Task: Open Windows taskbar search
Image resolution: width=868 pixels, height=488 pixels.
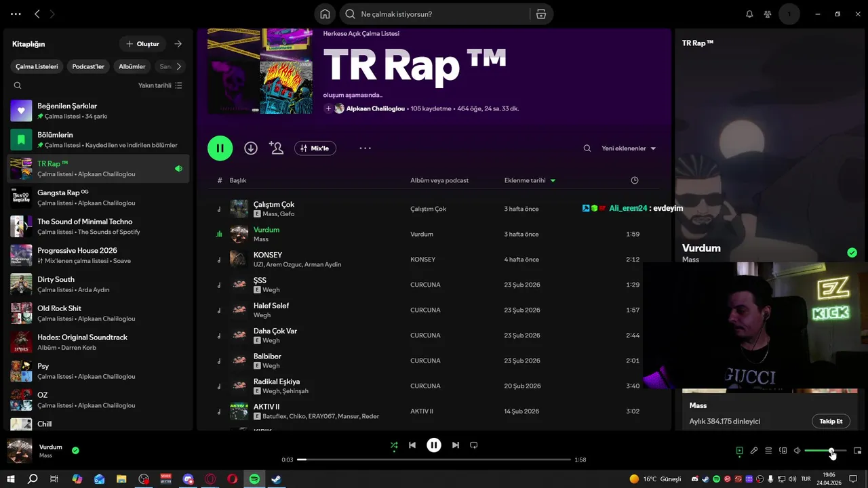Action: [x=33, y=479]
